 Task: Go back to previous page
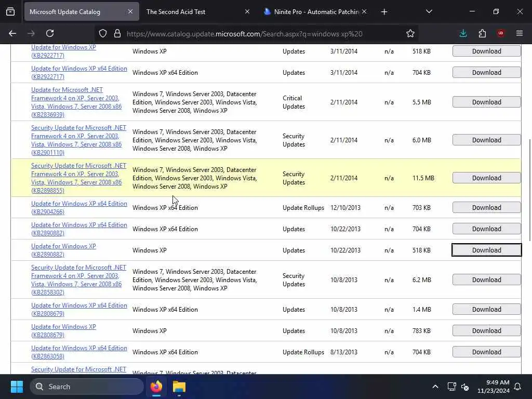(12, 33)
